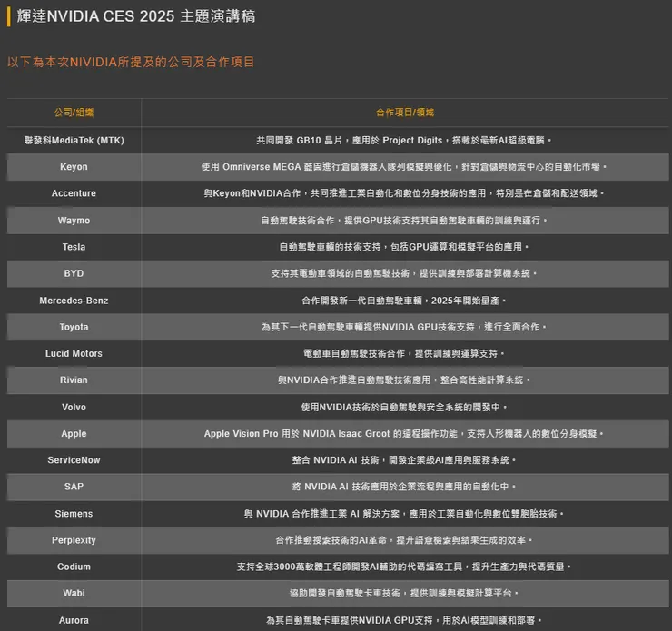Select the Volvo company cell

[74, 407]
